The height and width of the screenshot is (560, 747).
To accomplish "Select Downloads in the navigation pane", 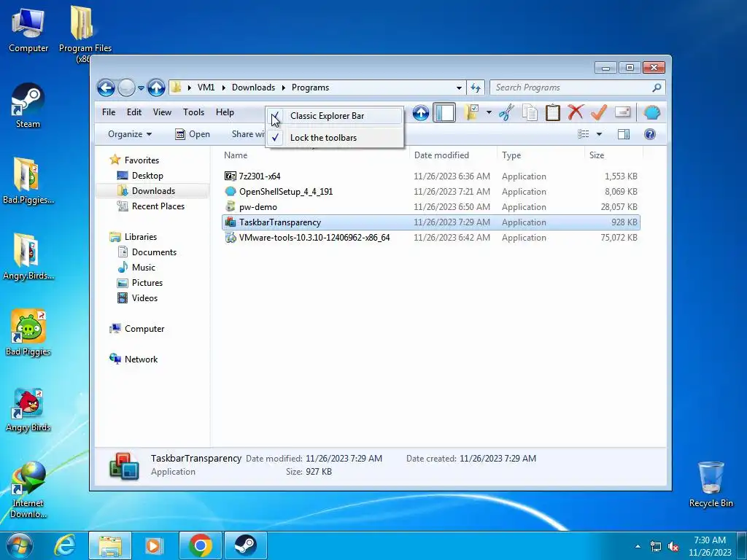I will [153, 191].
